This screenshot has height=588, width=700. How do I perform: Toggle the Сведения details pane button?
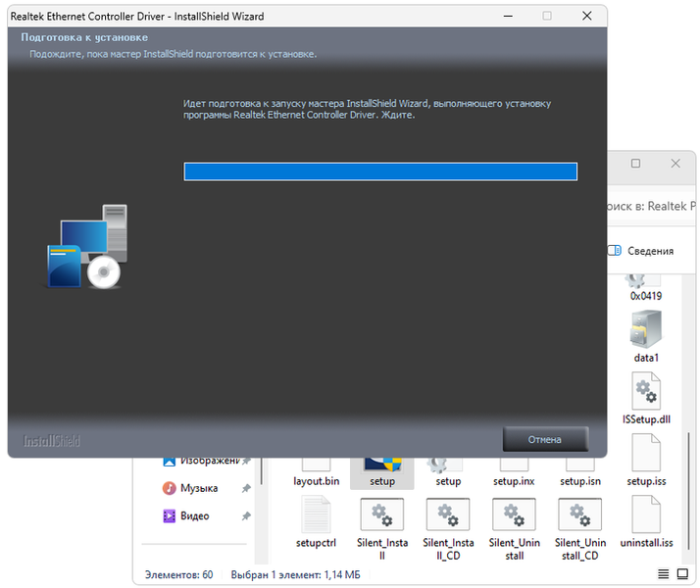click(640, 251)
